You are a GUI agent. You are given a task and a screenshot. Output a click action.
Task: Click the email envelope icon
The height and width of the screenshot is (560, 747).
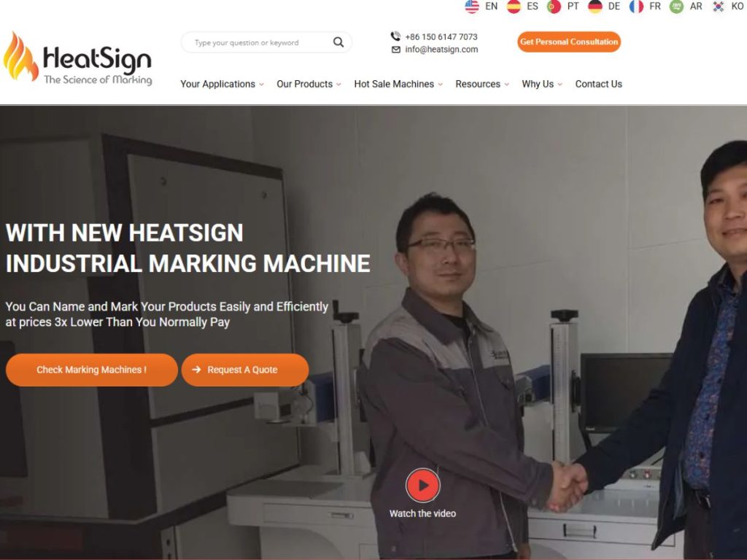(395, 50)
